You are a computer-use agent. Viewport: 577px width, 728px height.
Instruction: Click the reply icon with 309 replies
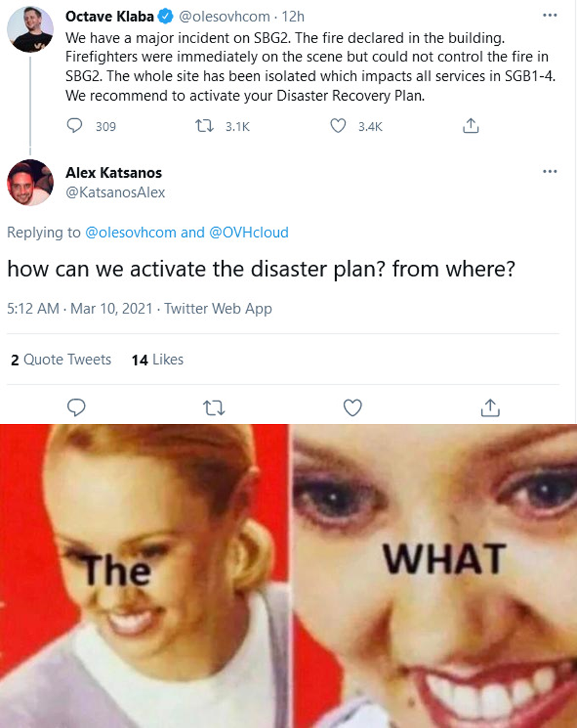(x=75, y=126)
